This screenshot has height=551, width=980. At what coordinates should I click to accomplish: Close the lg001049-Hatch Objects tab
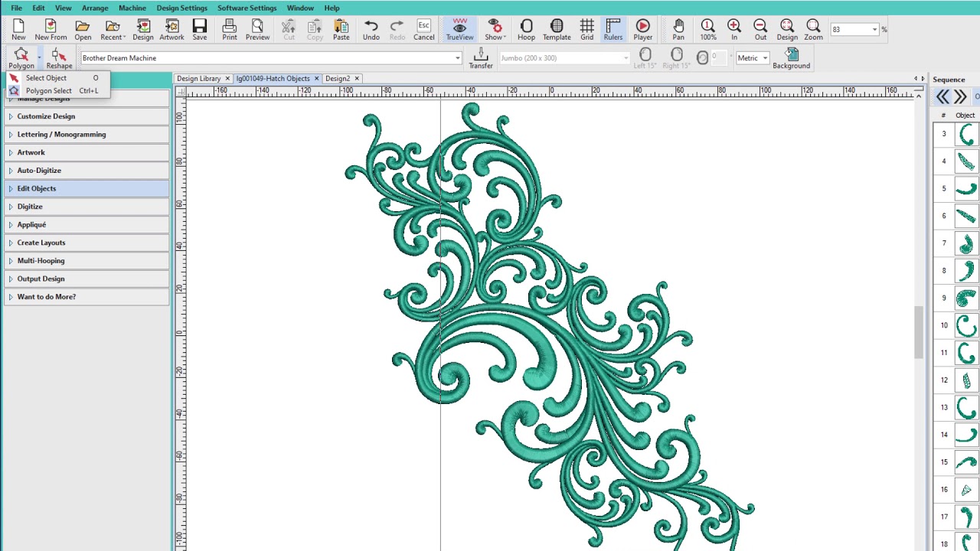316,78
